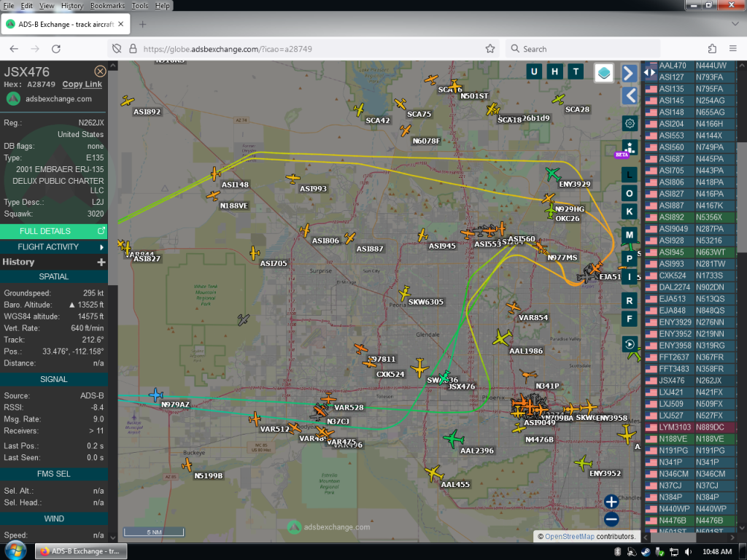The width and height of the screenshot is (747, 560).
Task: Toggle the H map button
Action: coord(555,72)
